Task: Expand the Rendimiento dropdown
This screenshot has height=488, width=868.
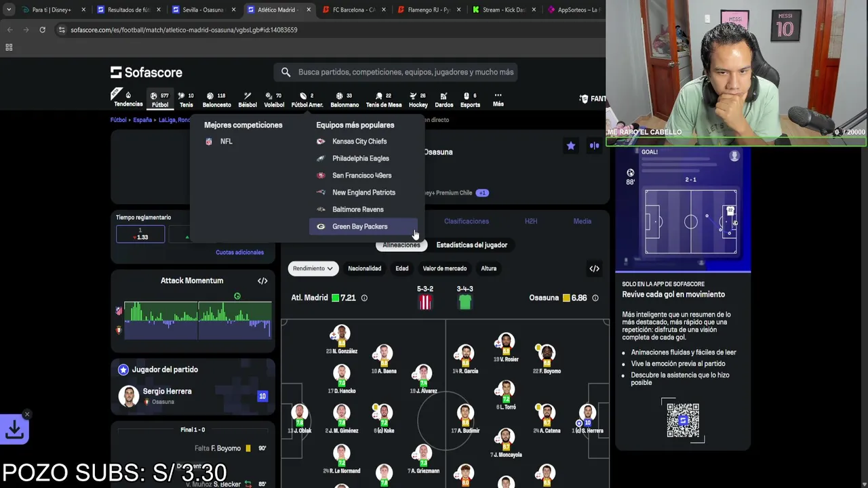Action: coord(313,268)
